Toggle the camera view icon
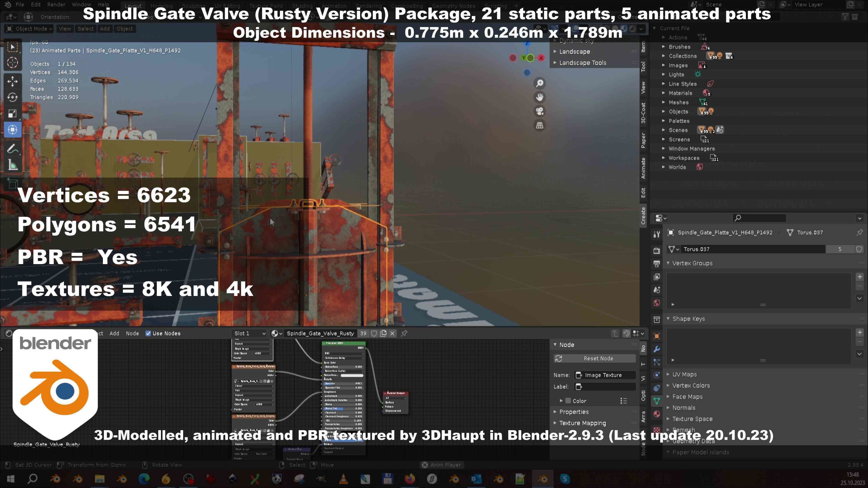This screenshot has height=488, width=868. coord(540,111)
